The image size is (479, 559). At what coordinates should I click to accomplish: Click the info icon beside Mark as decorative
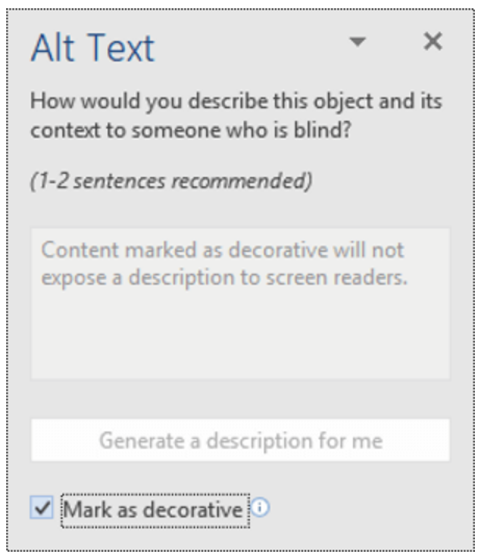260,507
